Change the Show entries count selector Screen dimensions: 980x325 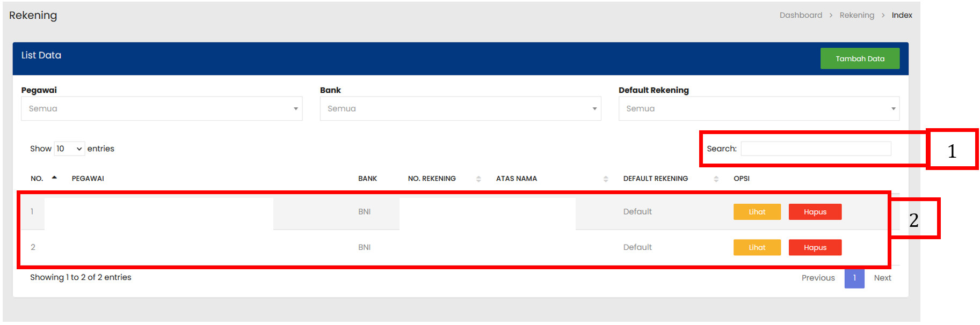[x=69, y=149]
